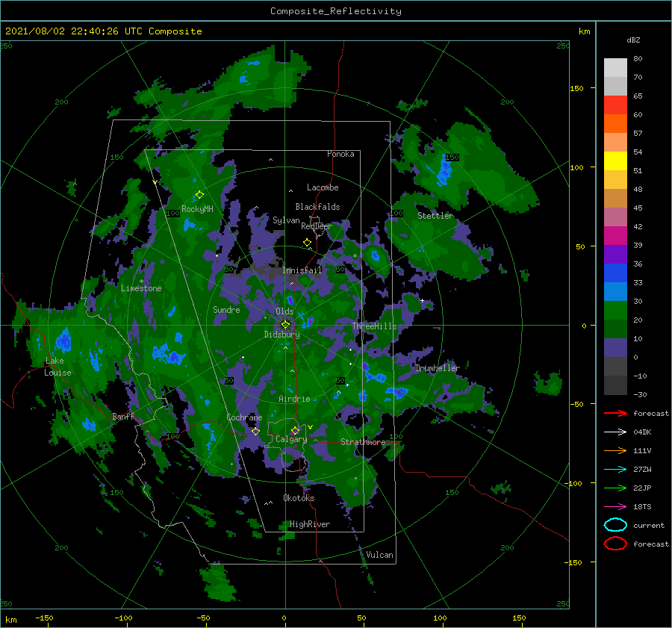Click the 18TS legend text
672x628 pixels.
coord(642,507)
